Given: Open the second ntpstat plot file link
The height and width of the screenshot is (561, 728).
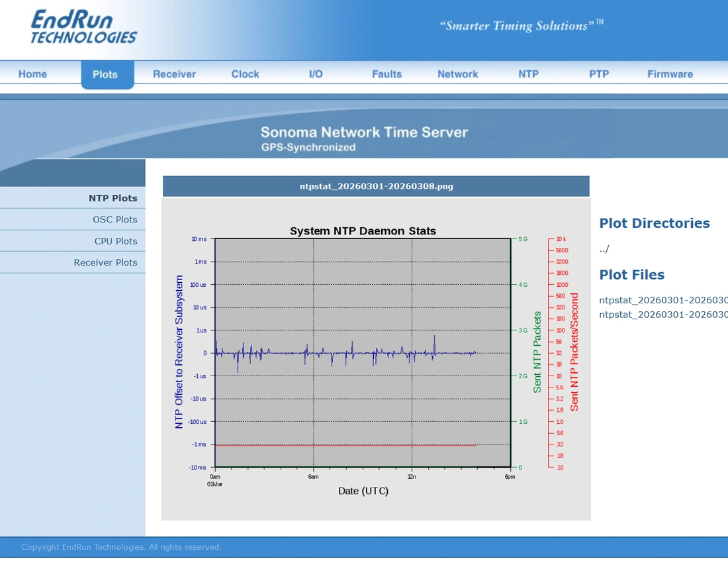Looking at the screenshot, I should pyautogui.click(x=663, y=315).
